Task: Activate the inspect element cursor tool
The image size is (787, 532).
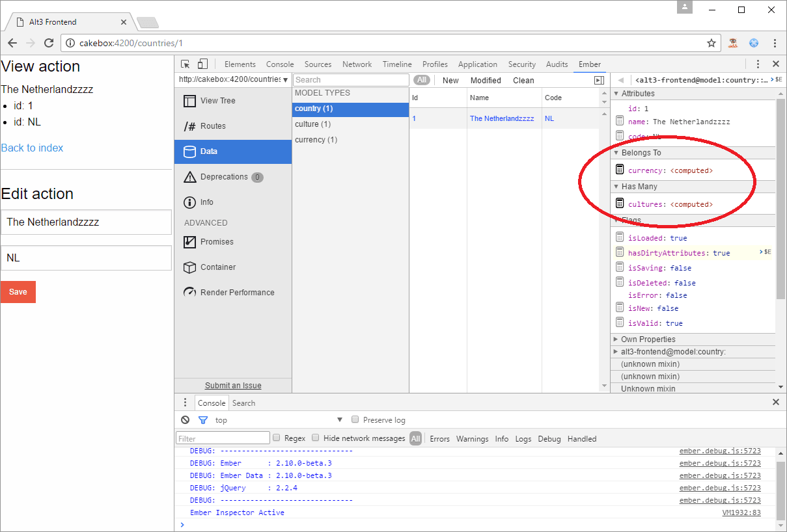Action: (185, 64)
